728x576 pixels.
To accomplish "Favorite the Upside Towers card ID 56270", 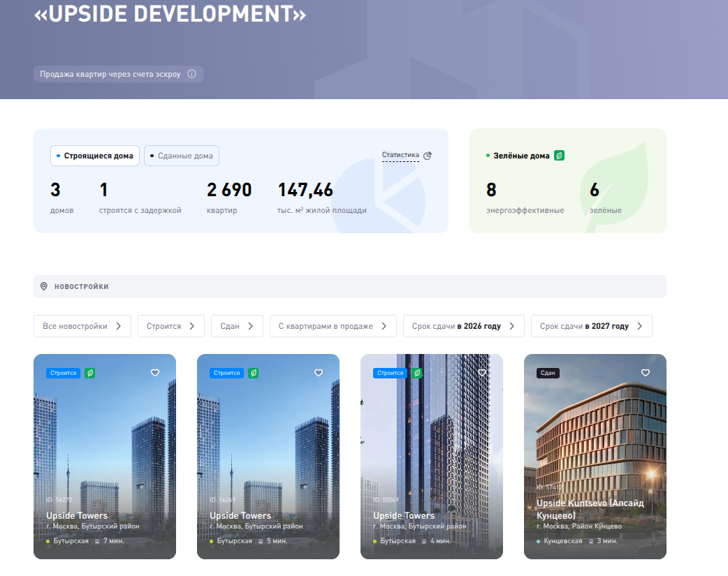I will tap(155, 373).
